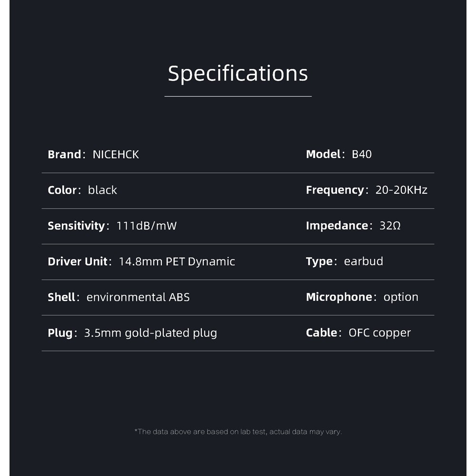Select the microphone option value
This screenshot has width=476, height=476.
coord(401,297)
